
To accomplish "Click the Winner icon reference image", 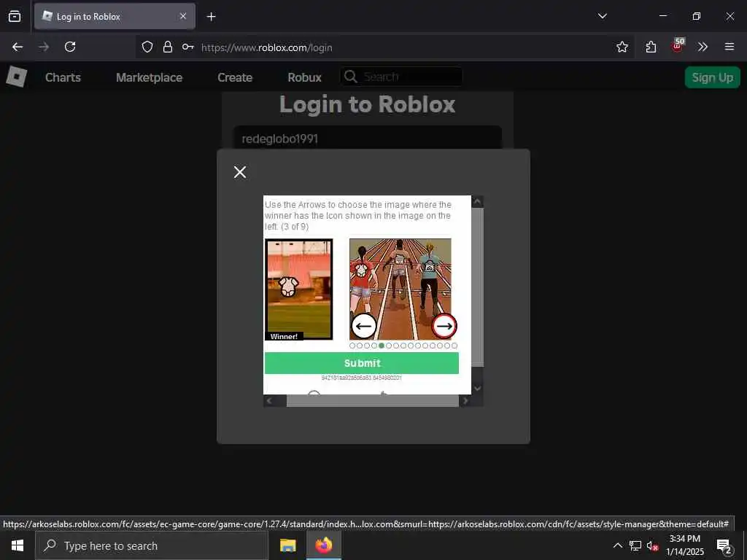I will (x=298, y=289).
